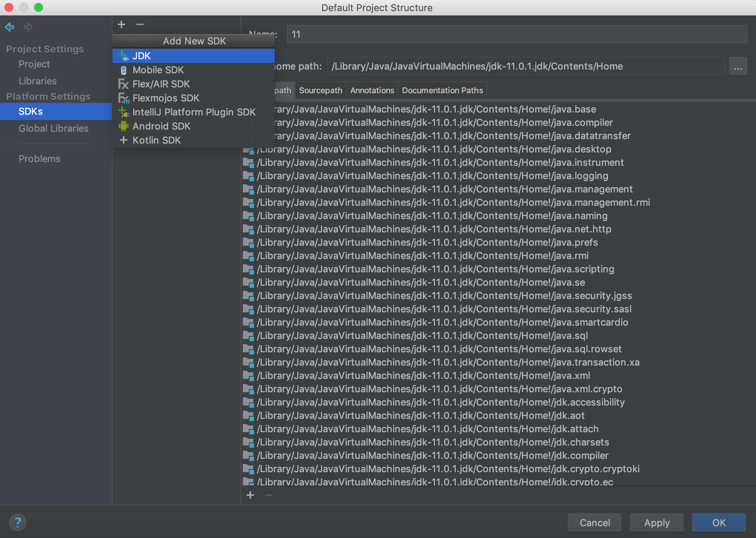Image resolution: width=756 pixels, height=538 pixels.
Task: Click folder icon beside java.smartcardio entry
Action: coord(248,322)
